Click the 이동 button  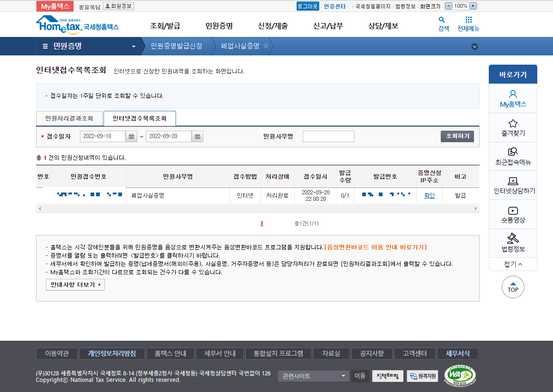tap(360, 376)
